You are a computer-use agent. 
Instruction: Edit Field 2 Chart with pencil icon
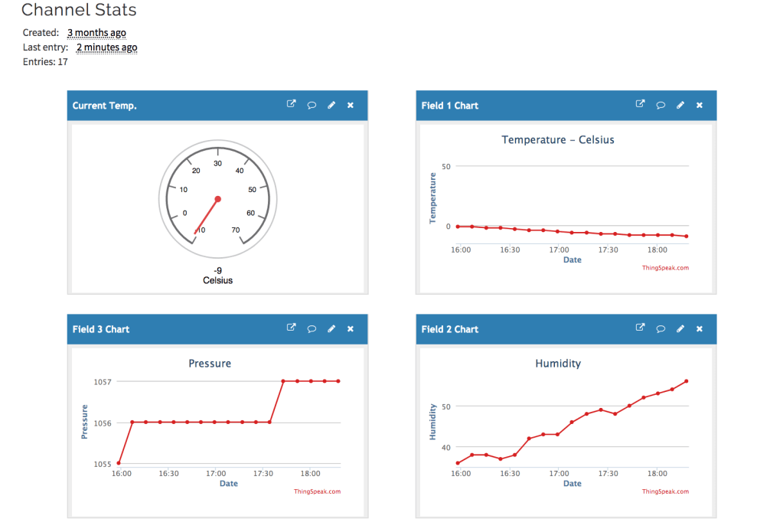[680, 328]
